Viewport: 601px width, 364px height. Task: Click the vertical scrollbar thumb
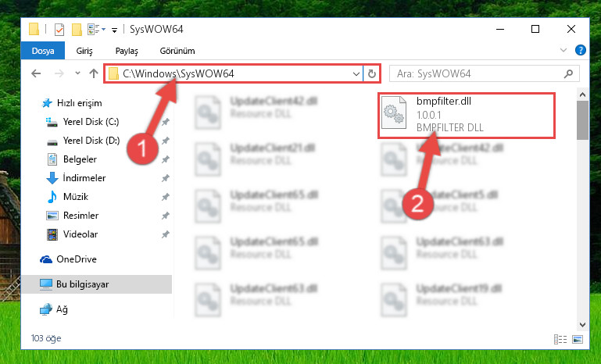point(582,120)
